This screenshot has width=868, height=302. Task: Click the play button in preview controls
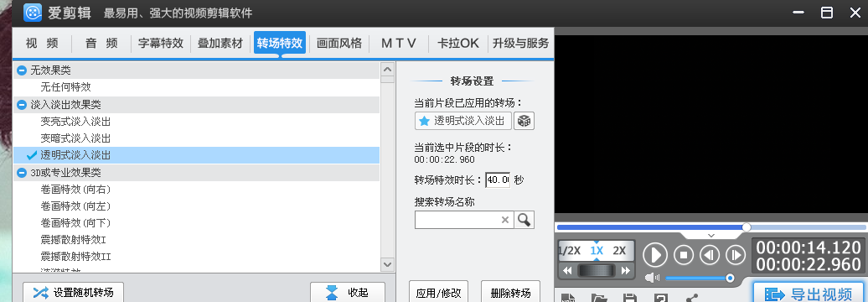coord(655,256)
